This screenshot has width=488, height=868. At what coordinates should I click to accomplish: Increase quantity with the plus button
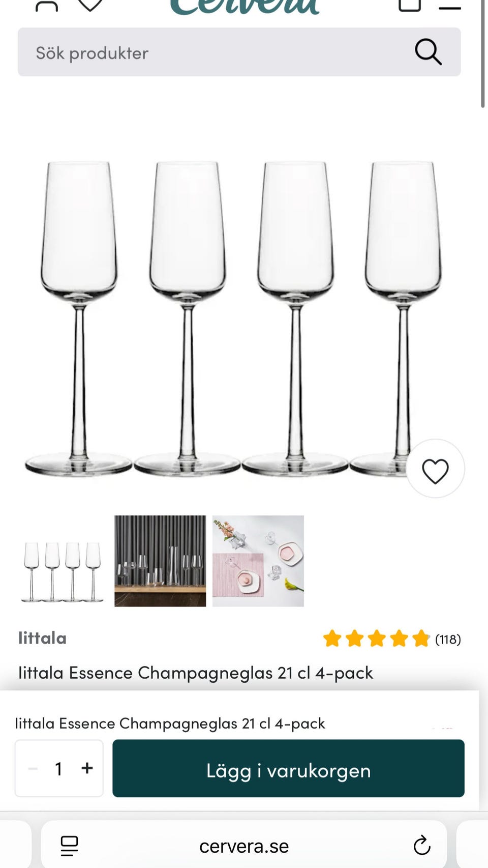pos(87,768)
